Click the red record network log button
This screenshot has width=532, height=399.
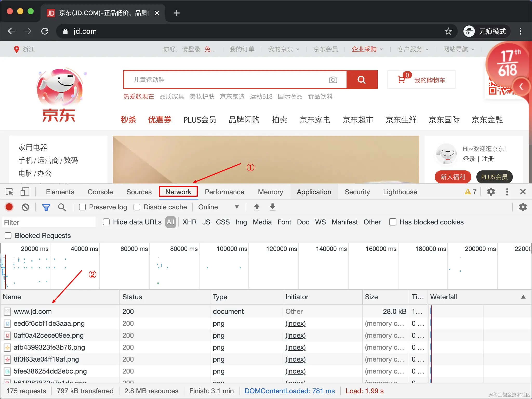(9, 207)
